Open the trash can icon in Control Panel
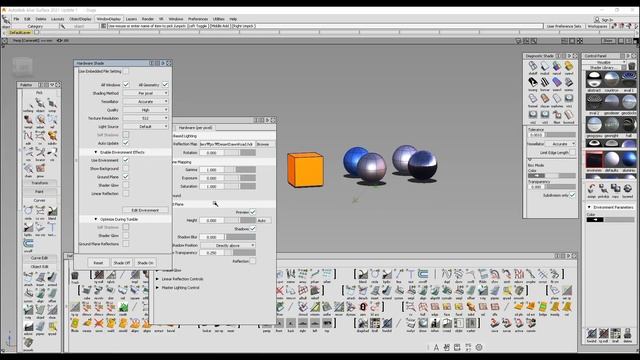Screen dimensions: 640x360 [x=631, y=66]
